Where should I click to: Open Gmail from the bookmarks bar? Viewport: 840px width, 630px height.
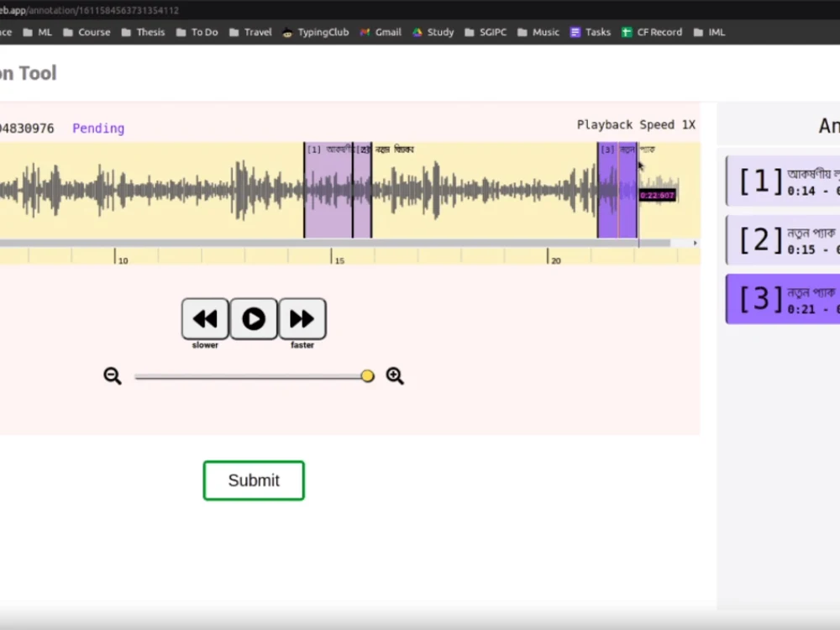(380, 32)
